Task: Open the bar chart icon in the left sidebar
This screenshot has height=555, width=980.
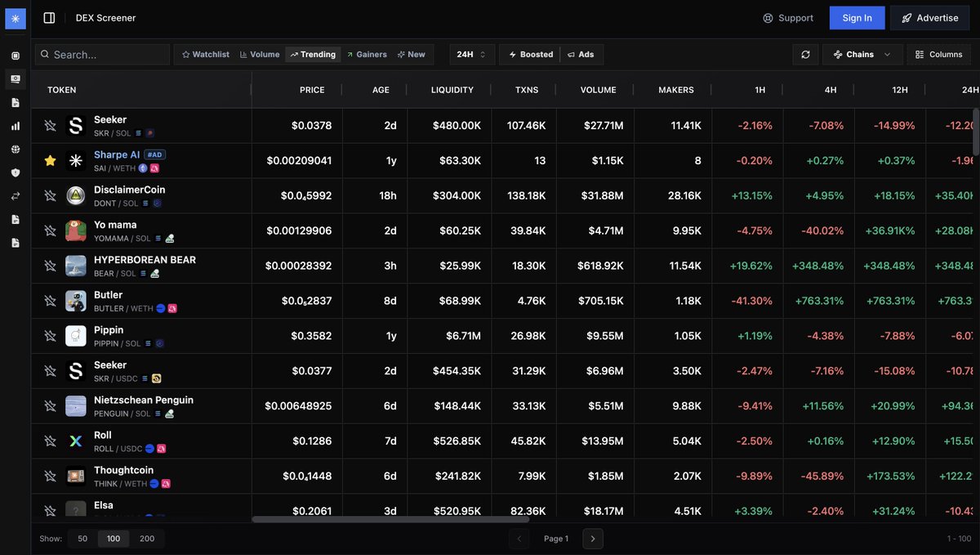Action: pyautogui.click(x=16, y=126)
